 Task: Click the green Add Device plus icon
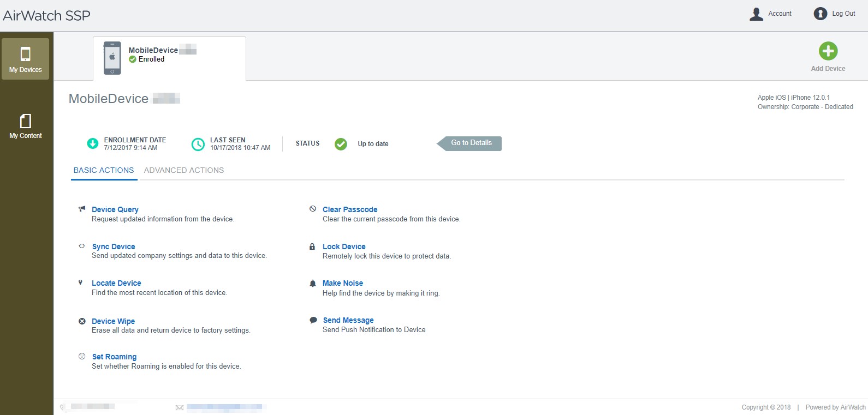coord(828,51)
